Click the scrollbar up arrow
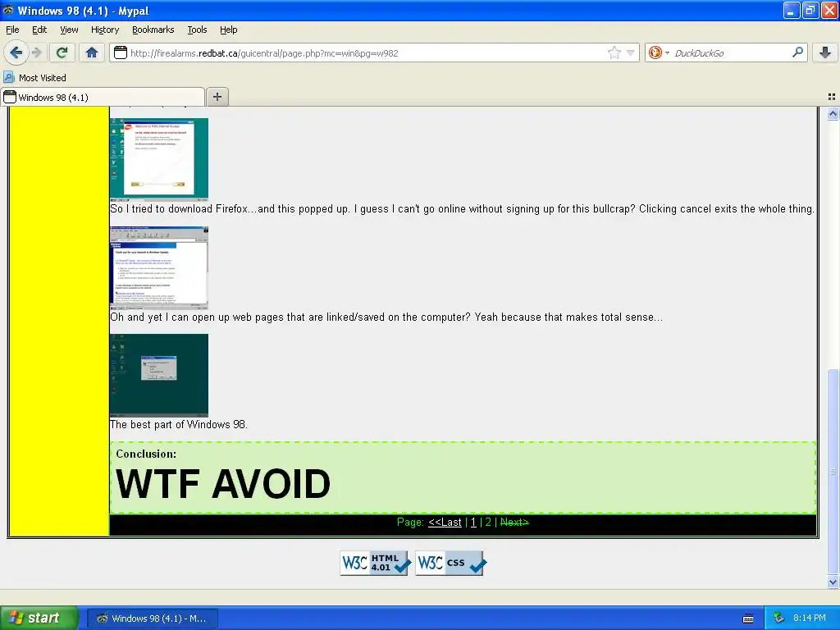 tap(833, 113)
